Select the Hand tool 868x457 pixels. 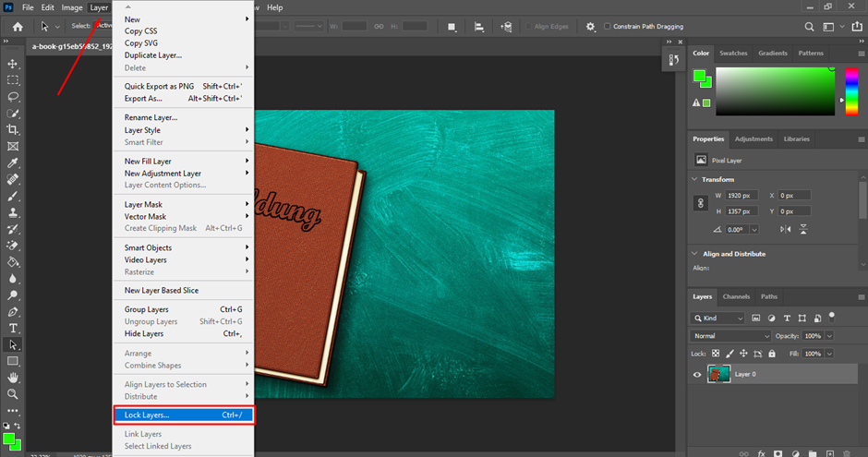(13, 378)
